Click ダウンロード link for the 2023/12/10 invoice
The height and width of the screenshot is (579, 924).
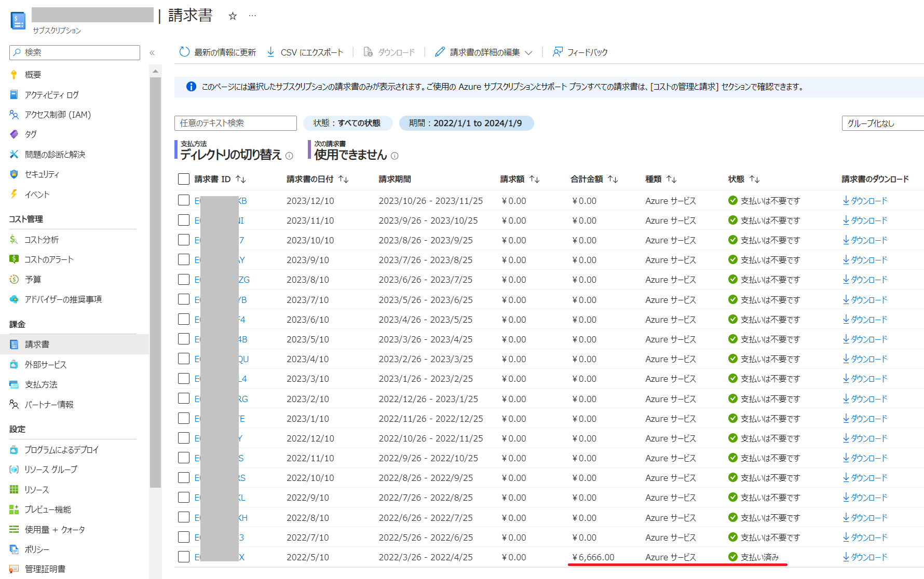865,200
